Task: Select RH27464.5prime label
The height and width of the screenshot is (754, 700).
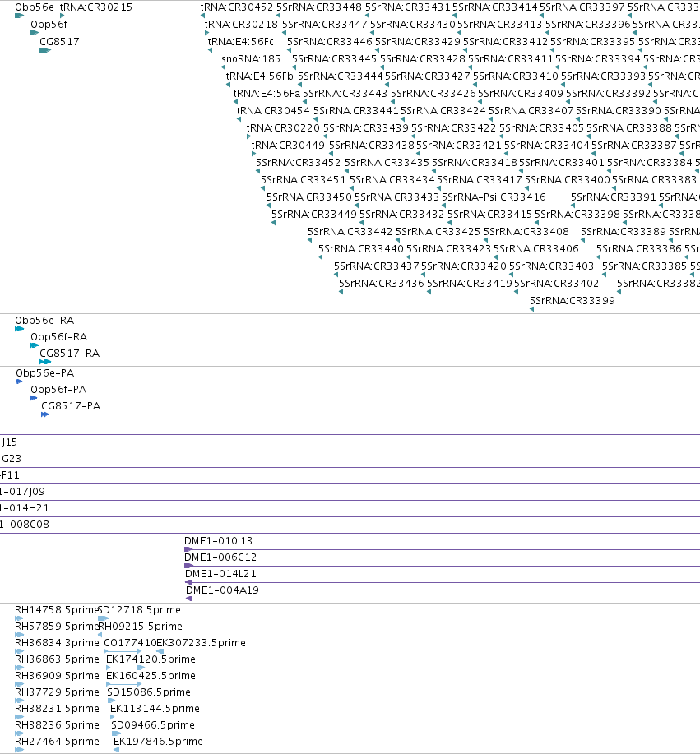Action: coord(57,741)
